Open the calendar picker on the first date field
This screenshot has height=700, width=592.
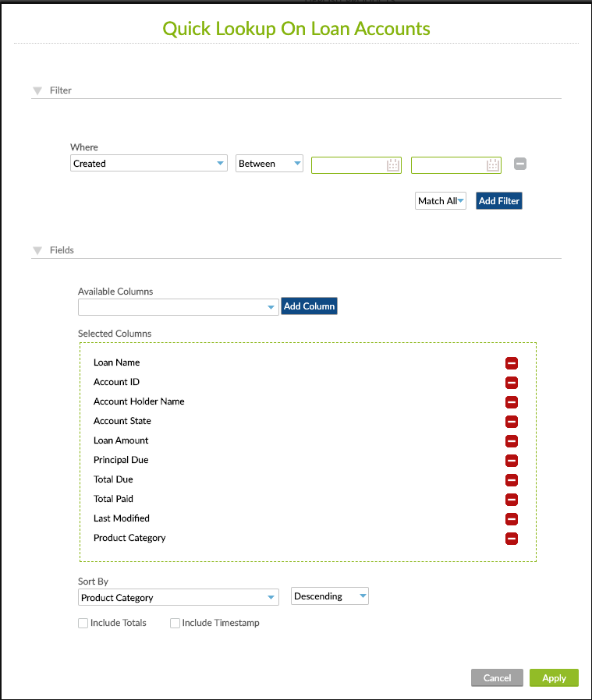(394, 164)
